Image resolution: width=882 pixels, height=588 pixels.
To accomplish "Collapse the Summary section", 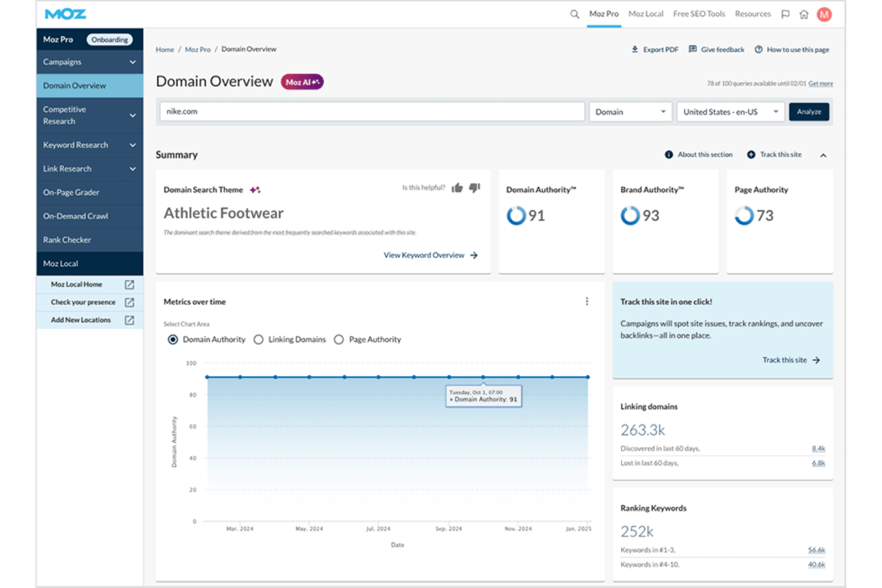I will click(x=824, y=154).
